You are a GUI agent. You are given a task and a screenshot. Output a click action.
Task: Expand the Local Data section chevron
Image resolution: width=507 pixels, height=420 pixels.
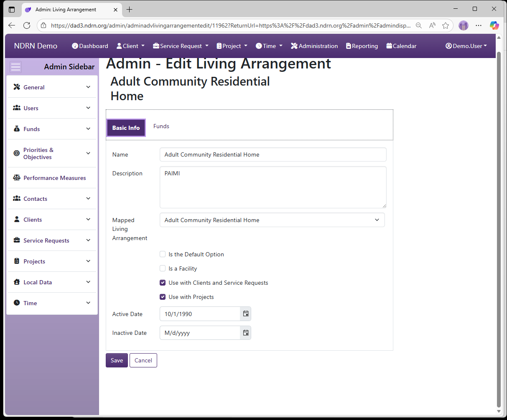[88, 282]
